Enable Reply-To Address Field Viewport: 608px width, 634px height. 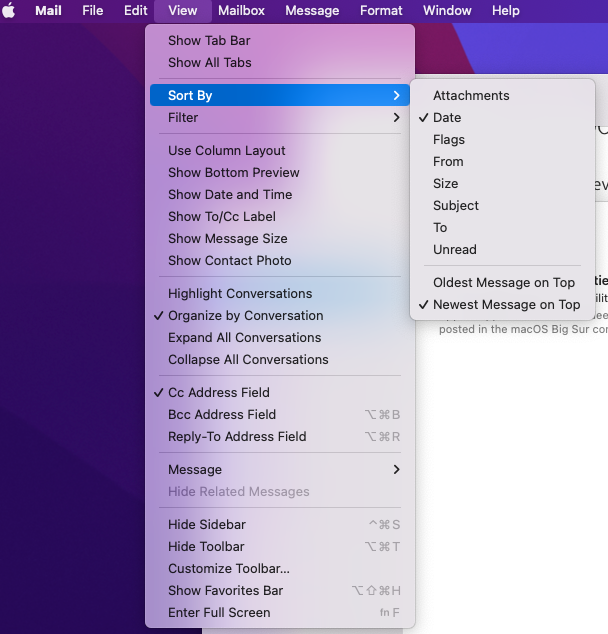pos(280,437)
